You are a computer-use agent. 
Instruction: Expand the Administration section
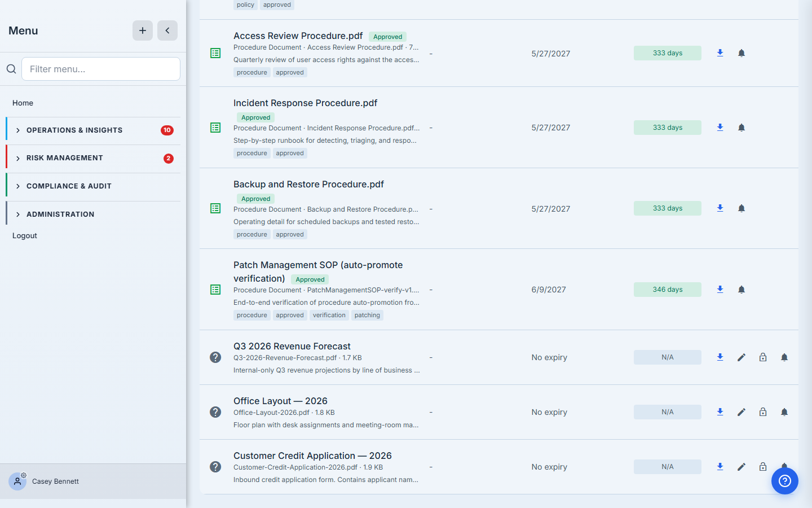click(18, 214)
